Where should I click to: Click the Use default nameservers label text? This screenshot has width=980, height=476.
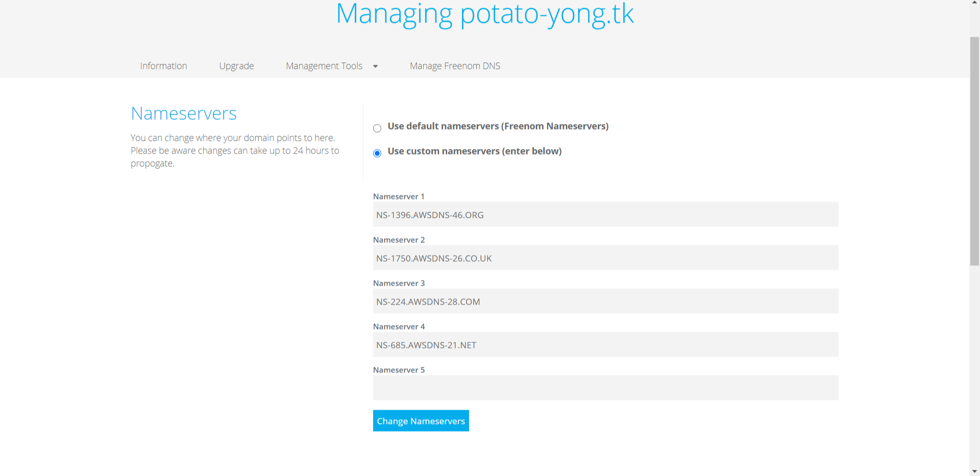(498, 126)
